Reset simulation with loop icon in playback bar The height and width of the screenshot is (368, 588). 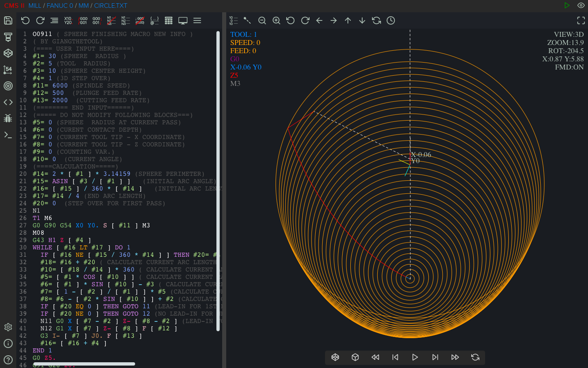tap(475, 357)
